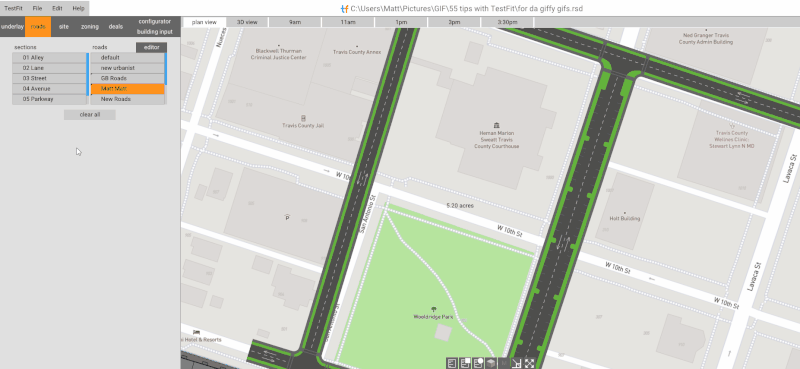
Task: Select the 9am shadow time
Action: pyautogui.click(x=295, y=22)
